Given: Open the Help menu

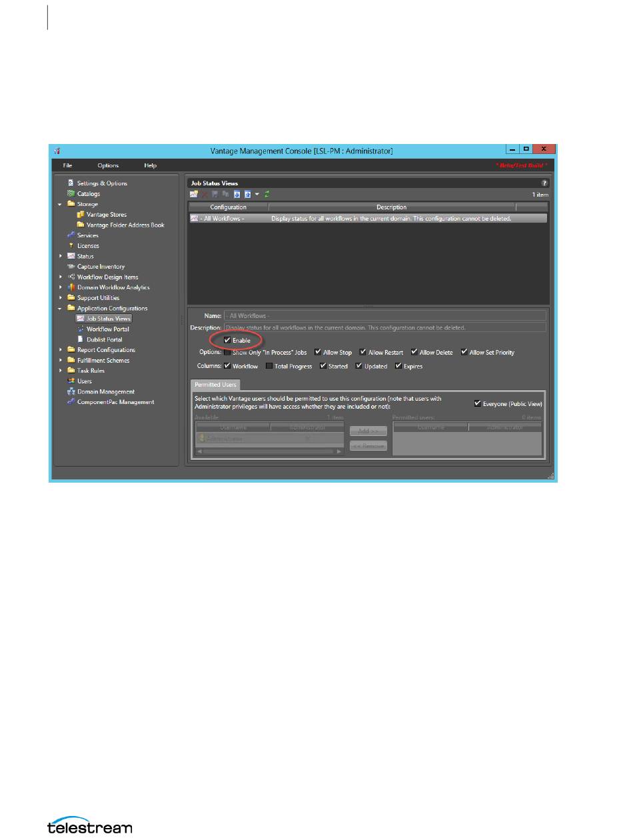Looking at the screenshot, I should 151,165.
